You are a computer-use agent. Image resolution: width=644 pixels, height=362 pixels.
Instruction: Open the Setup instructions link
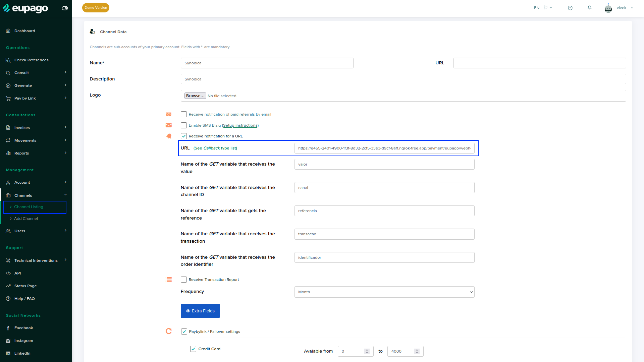coord(240,125)
